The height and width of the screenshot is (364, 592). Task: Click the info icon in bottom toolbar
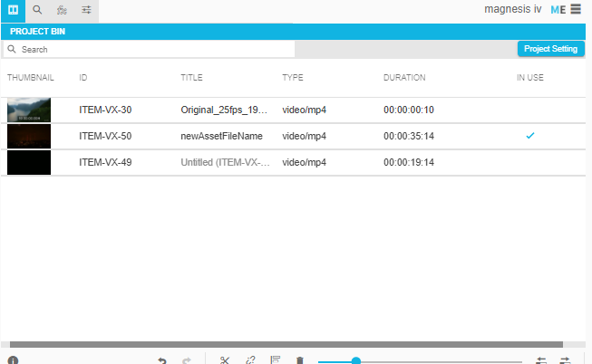coord(13,360)
